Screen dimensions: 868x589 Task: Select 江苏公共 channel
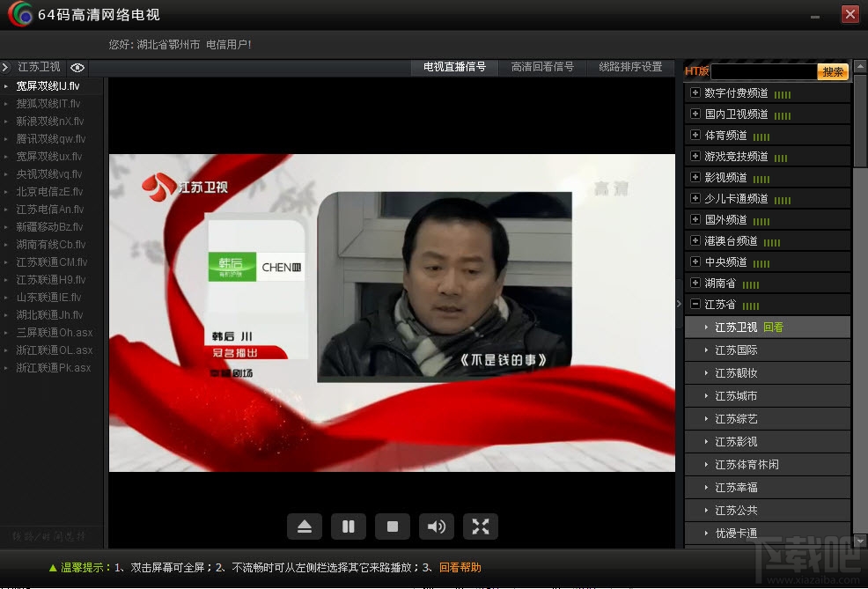768,511
